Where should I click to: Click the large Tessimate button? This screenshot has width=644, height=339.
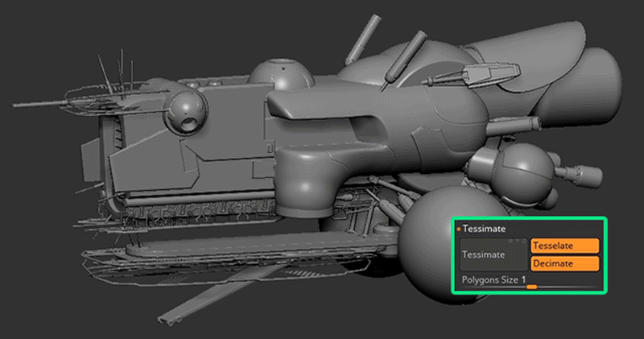pos(493,254)
